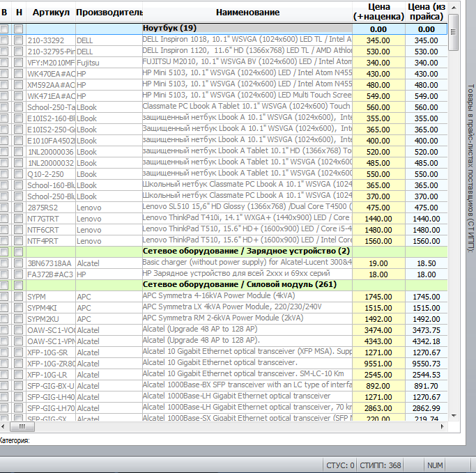Click the Н column header
The height and width of the screenshot is (473, 476).
[x=19, y=12]
